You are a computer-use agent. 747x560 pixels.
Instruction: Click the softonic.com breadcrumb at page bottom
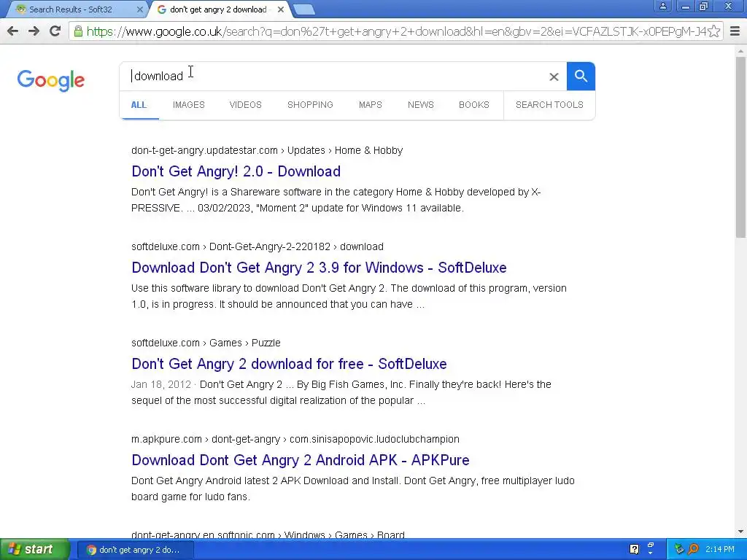point(268,534)
